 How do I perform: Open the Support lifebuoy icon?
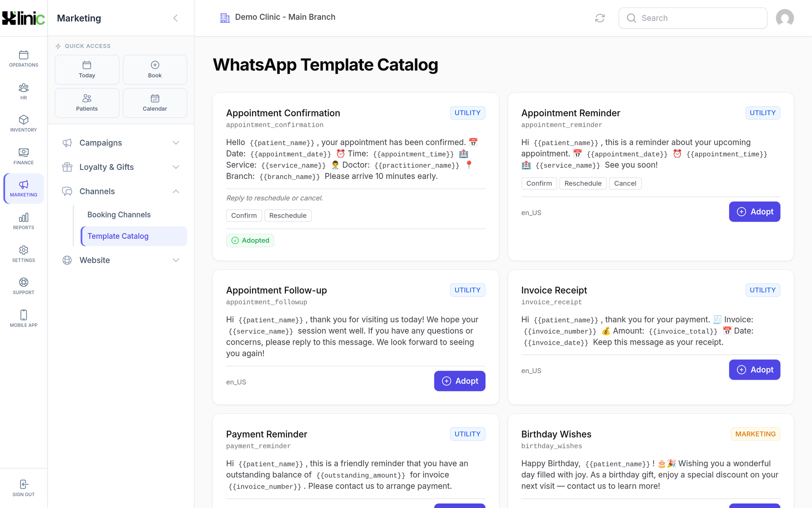click(x=24, y=282)
